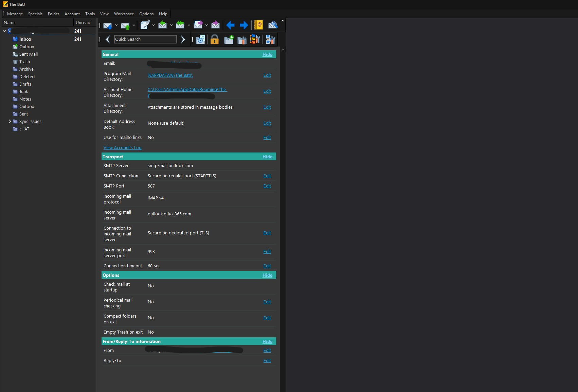Open the Specials menu
This screenshot has width=578, height=392.
pos(35,14)
